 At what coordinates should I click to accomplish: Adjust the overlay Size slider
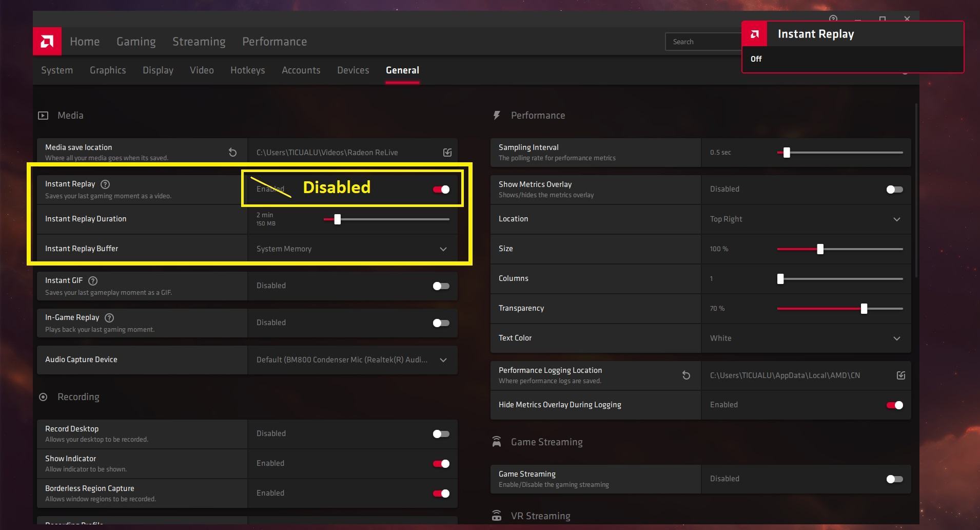[840, 249]
